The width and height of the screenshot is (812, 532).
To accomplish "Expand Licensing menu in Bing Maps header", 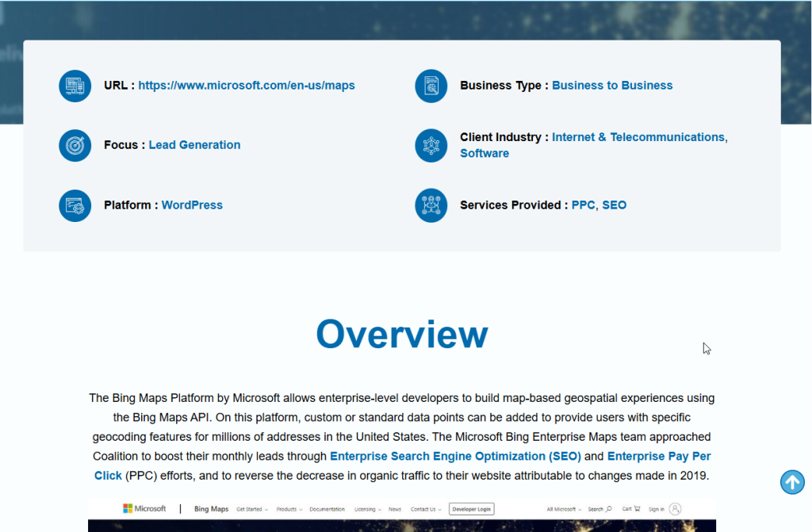I will [368, 509].
